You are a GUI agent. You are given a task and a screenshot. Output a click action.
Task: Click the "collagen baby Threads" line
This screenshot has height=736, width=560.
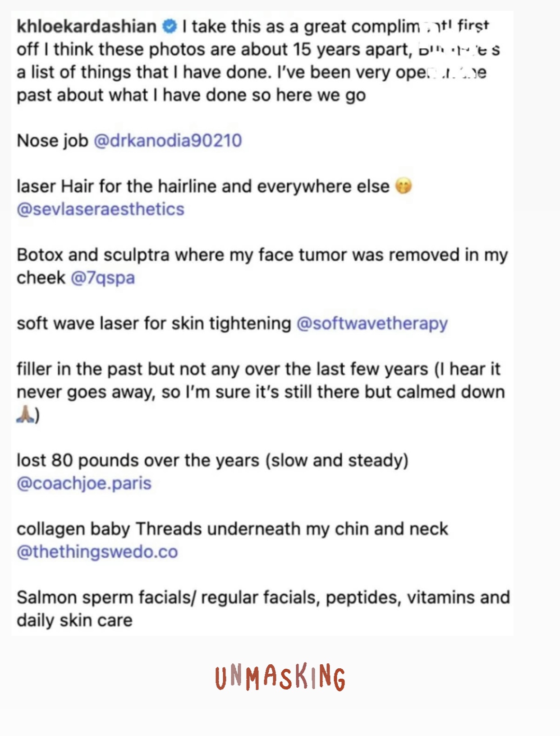point(232,529)
